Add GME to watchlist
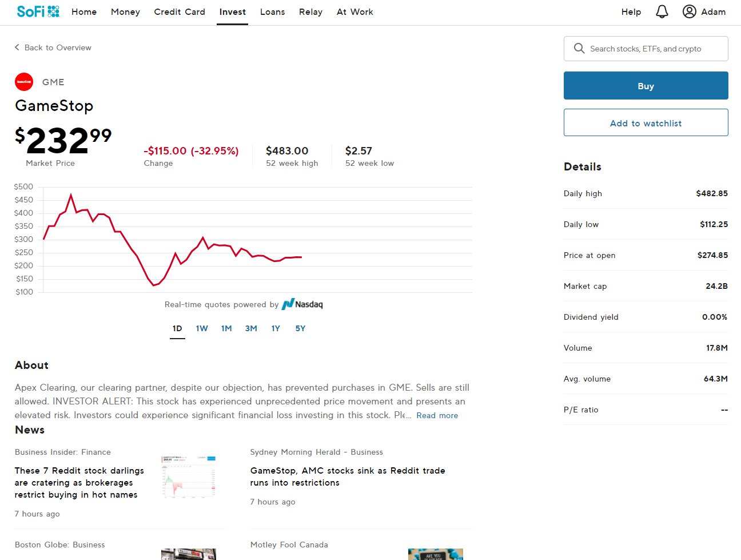741x560 pixels. click(x=646, y=122)
